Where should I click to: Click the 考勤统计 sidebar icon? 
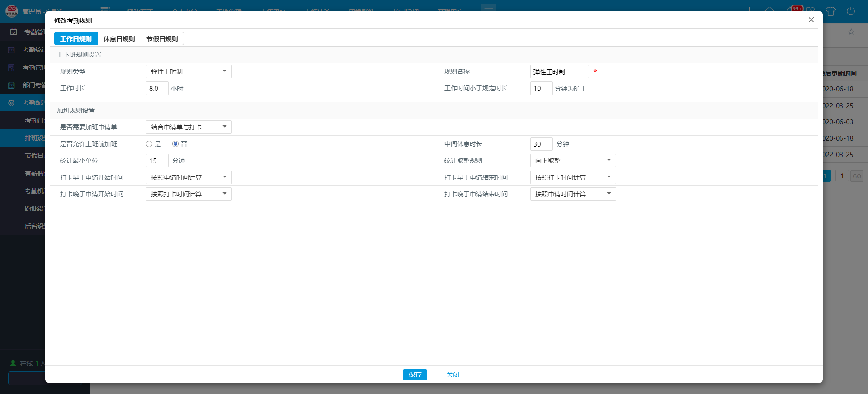pyautogui.click(x=12, y=50)
